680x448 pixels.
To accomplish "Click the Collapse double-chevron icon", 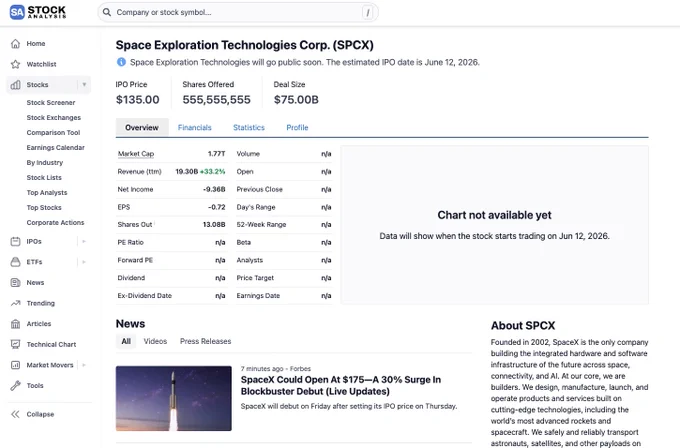I will (16, 414).
